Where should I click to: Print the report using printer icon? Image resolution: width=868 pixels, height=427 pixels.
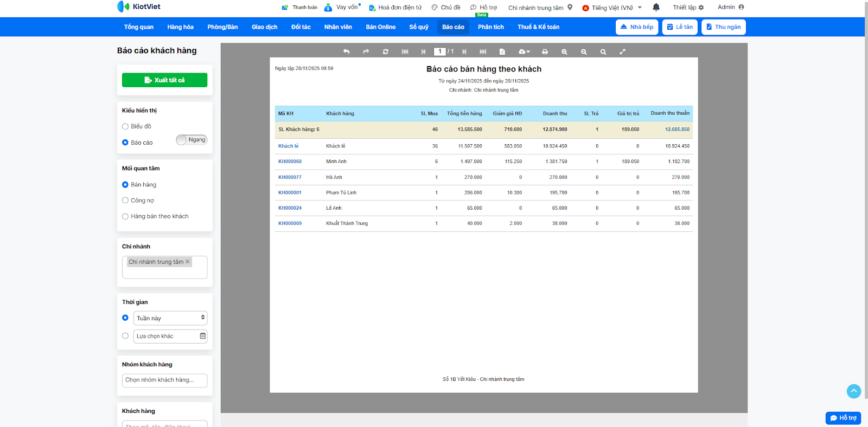click(545, 52)
